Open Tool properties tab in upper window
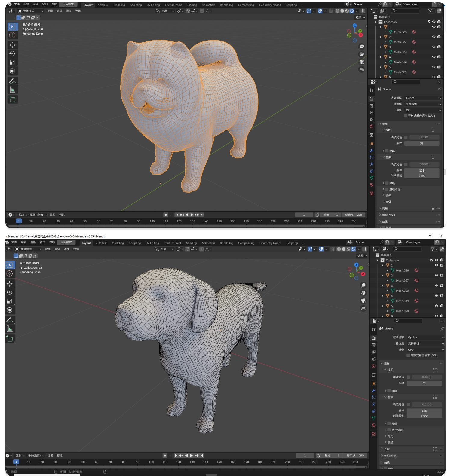The height and width of the screenshot is (476, 451). 372,90
